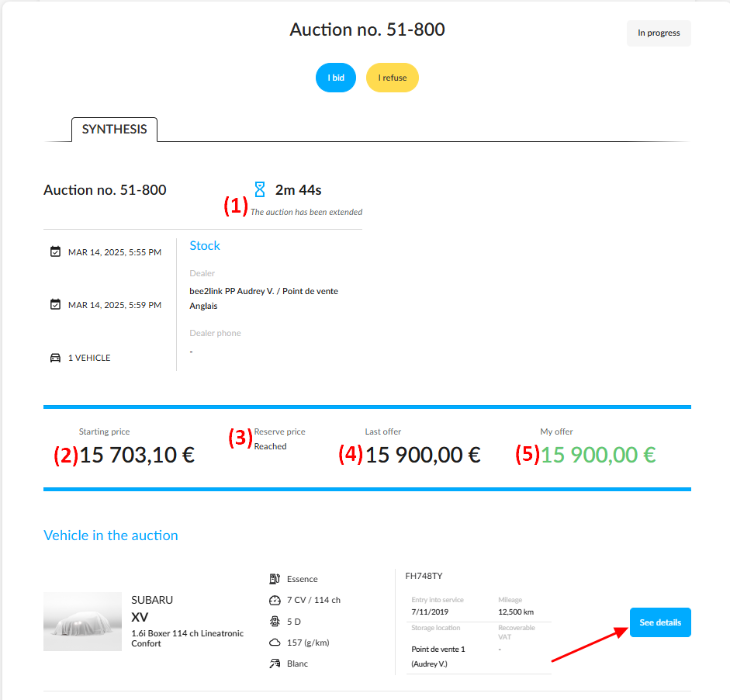This screenshot has height=700, width=730.
Task: Click the Stock heading
Action: 204,245
